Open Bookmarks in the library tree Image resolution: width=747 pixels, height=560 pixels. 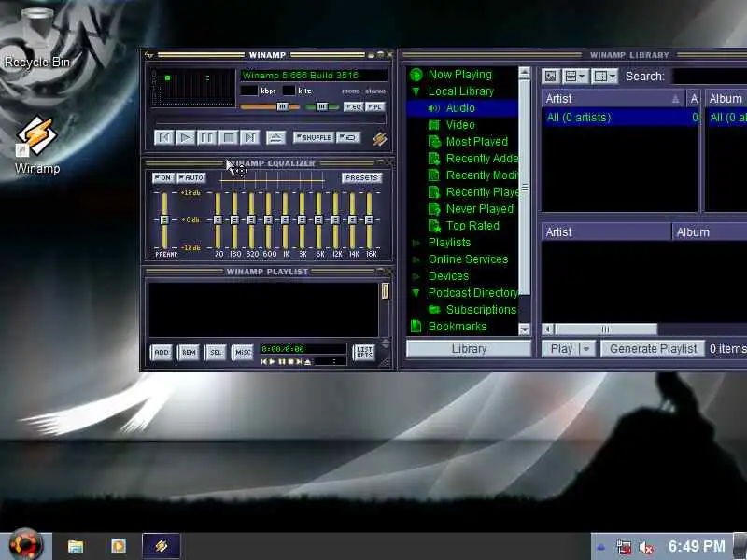[457, 326]
